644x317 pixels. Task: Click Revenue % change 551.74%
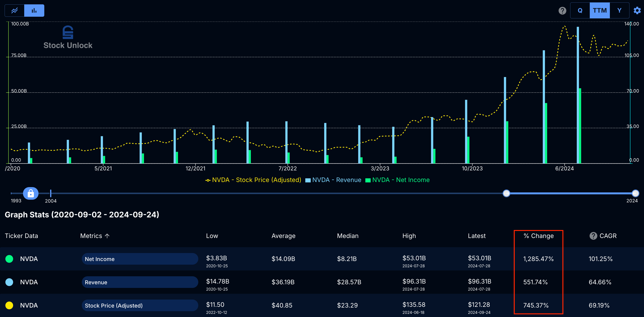click(536, 282)
